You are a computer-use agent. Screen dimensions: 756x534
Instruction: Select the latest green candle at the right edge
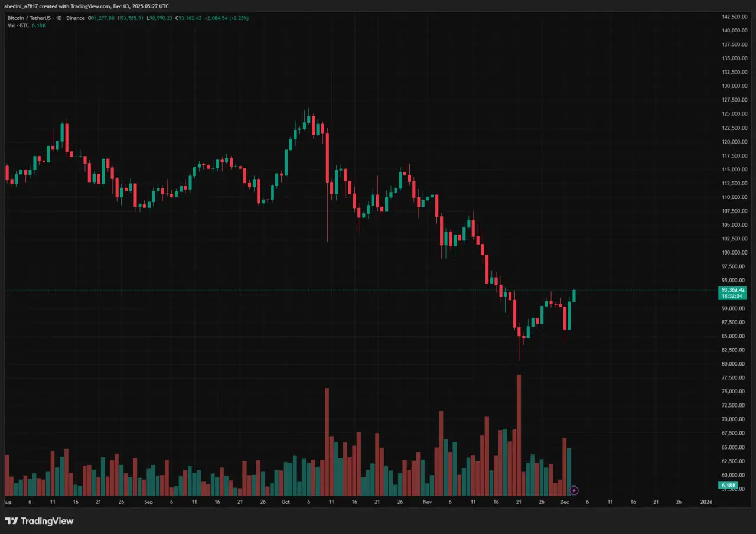click(x=573, y=296)
